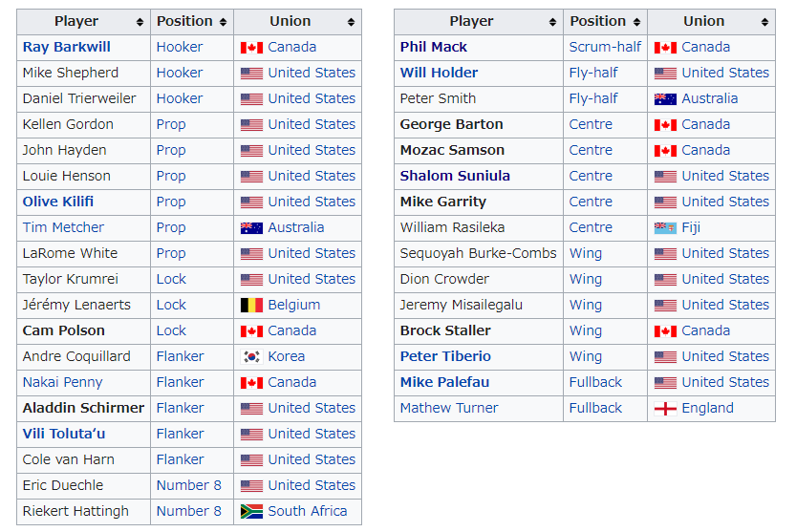This screenshot has width=796, height=532.
Task: Open Phil Mack player link
Action: [434, 47]
